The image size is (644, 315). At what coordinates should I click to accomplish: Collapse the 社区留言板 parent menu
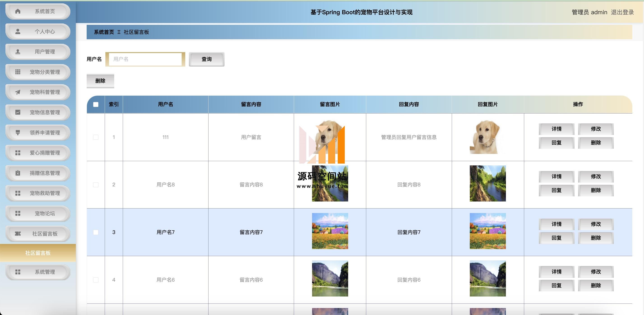(x=38, y=234)
